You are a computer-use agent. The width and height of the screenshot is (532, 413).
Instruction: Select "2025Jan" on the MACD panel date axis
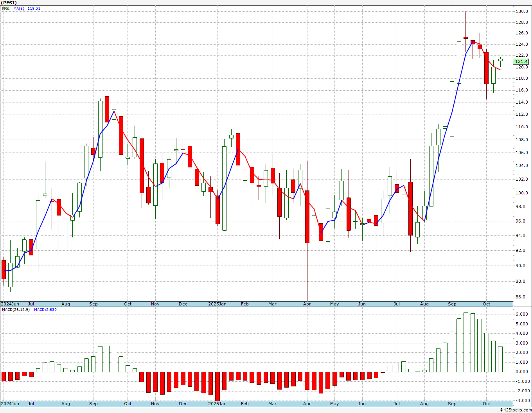[217, 404]
